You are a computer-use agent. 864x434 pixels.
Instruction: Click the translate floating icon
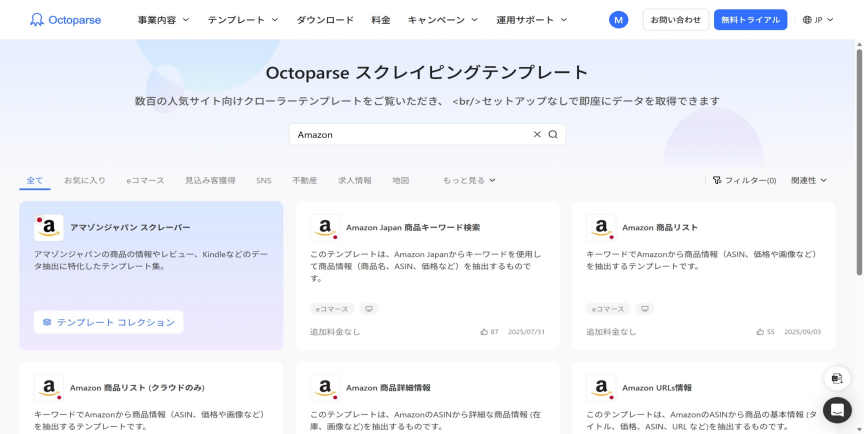click(x=837, y=378)
